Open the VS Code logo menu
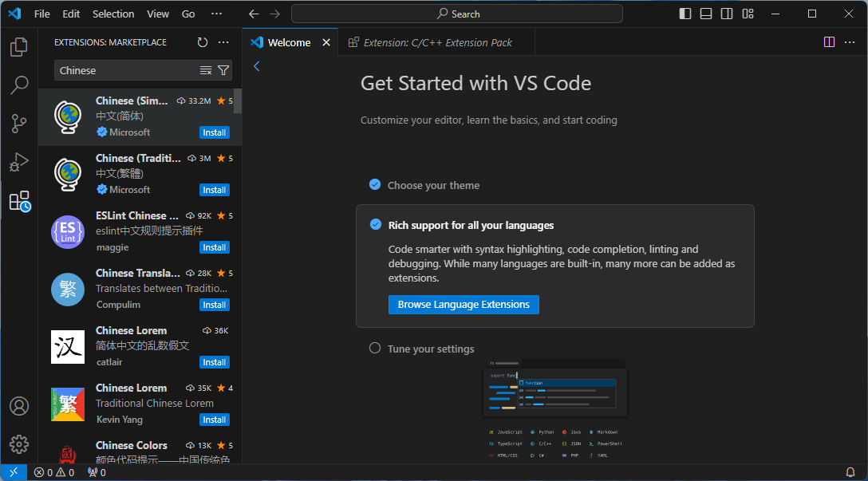Screen dimensions: 868x481 [14, 14]
